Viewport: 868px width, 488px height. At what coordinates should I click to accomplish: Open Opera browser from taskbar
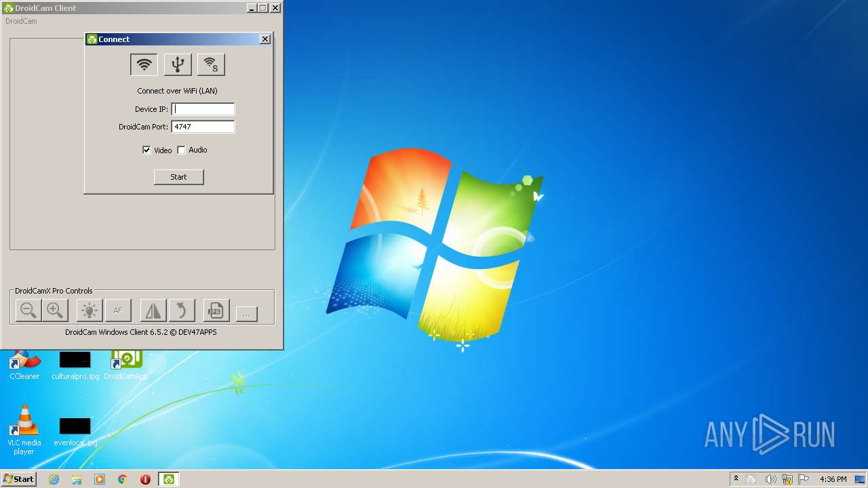pyautogui.click(x=145, y=479)
